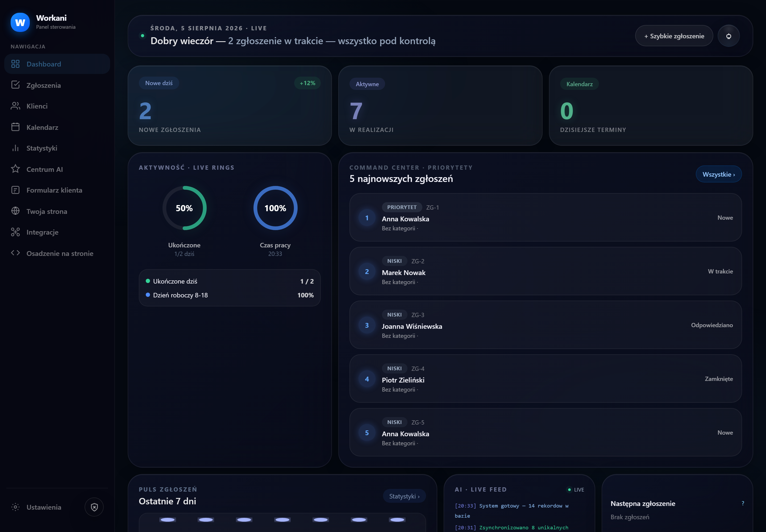Image resolution: width=766 pixels, height=532 pixels.
Task: Click the Statystyki › button in Puls zgłoszeń
Action: [404, 496]
